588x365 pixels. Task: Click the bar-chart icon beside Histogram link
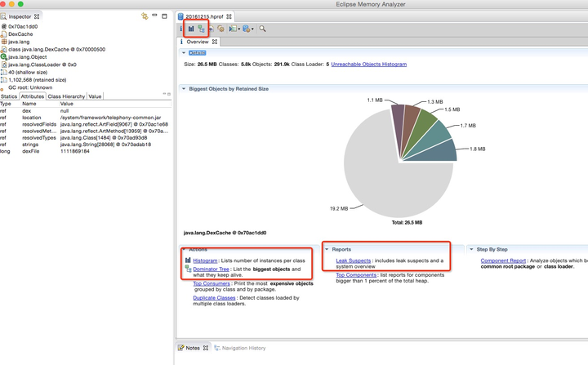point(188,260)
